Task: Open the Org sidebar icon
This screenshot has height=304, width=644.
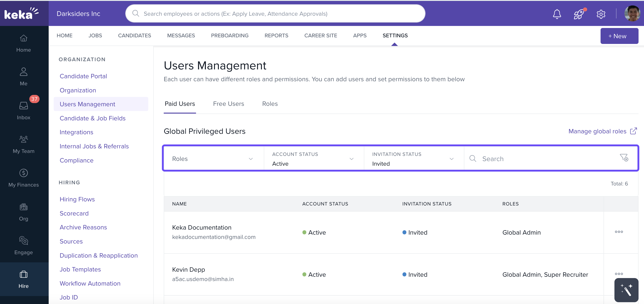Action: [23, 212]
